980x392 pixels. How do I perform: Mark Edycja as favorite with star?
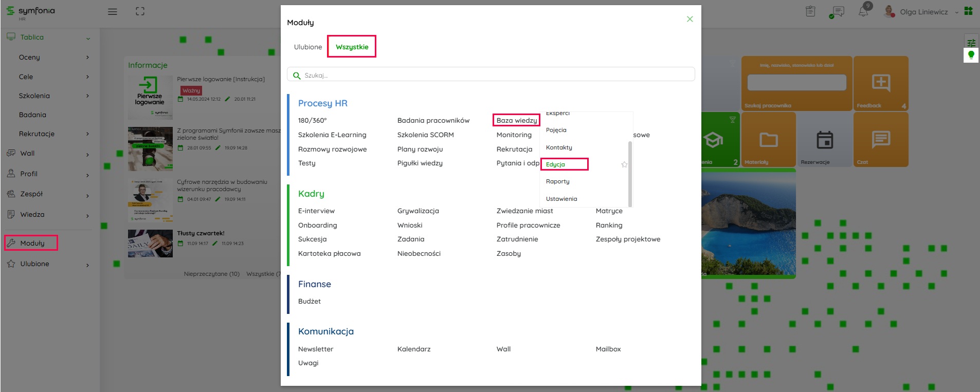click(x=624, y=164)
